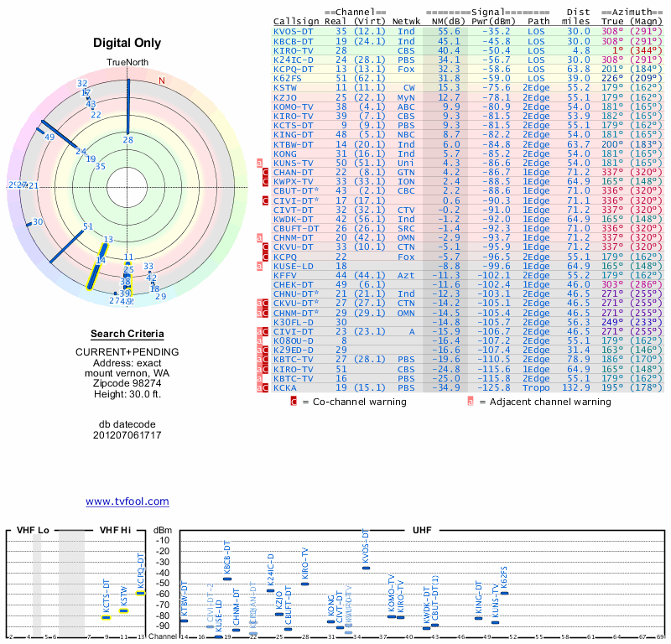Image resolution: width=671 pixels, height=644 pixels.
Task: Click the red co-channel warning legend icon
Action: coord(294,402)
